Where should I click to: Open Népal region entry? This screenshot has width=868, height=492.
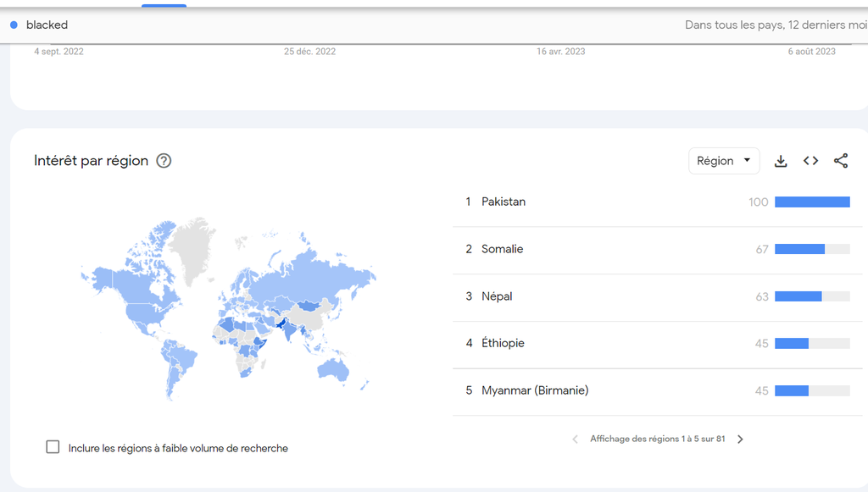[x=497, y=296]
